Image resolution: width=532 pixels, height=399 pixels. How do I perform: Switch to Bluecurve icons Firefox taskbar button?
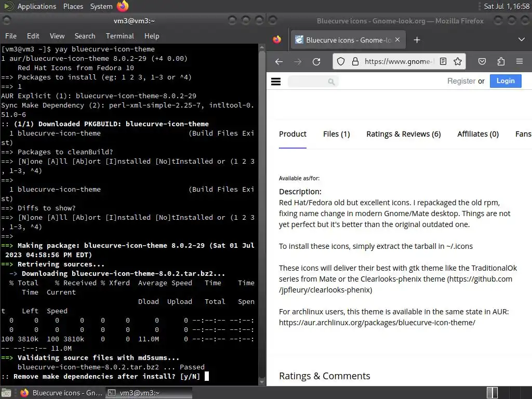point(62,393)
